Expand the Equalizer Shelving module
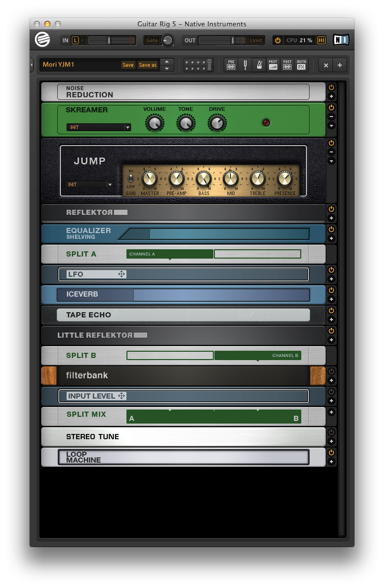 tap(331, 238)
